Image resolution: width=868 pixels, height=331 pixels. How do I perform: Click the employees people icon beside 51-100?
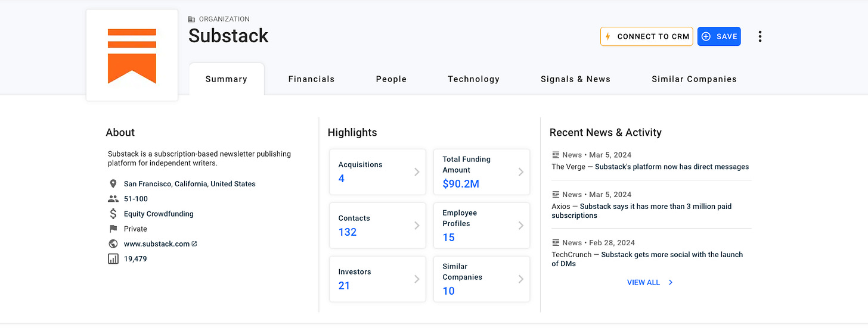pyautogui.click(x=113, y=199)
